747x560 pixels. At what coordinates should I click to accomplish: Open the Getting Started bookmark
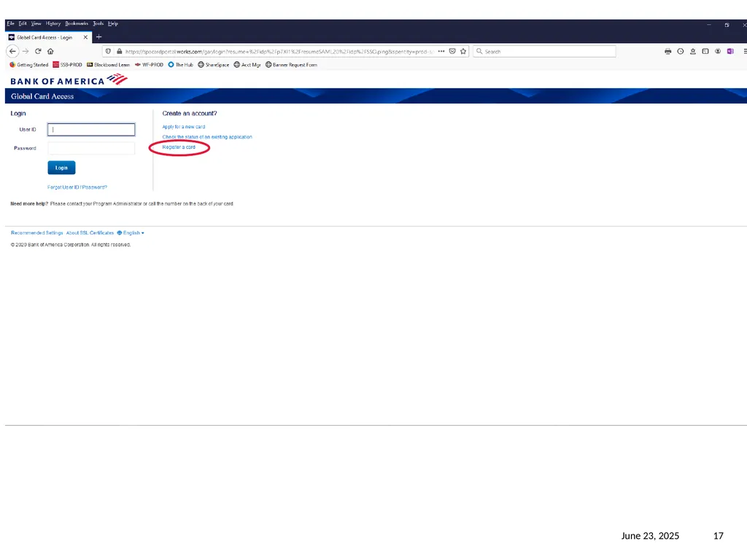pos(28,65)
